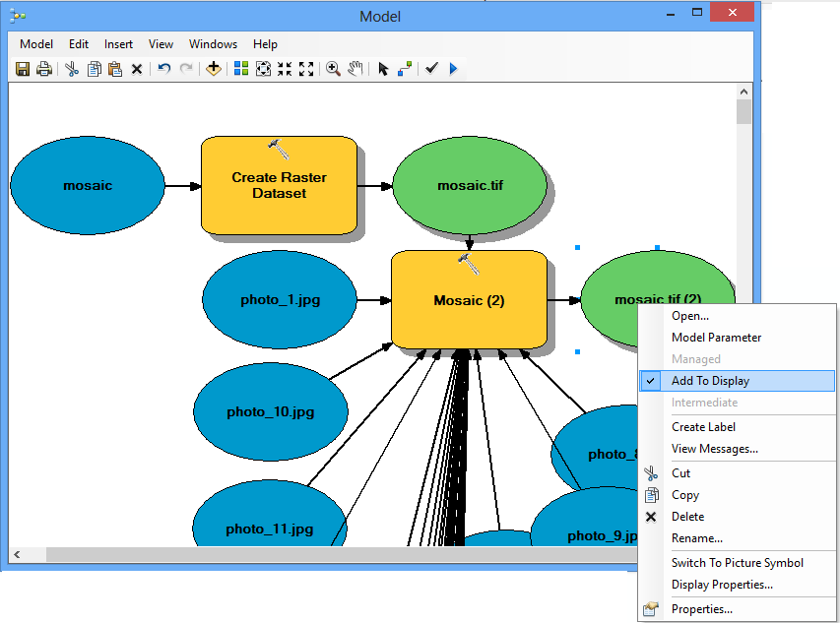840x623 pixels.
Task: Run the model with the play icon
Action: click(x=453, y=69)
